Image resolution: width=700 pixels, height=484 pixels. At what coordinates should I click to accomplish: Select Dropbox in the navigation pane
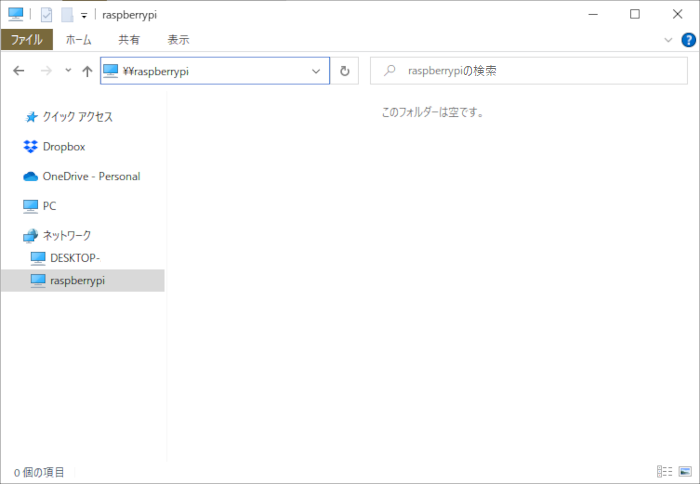point(63,146)
